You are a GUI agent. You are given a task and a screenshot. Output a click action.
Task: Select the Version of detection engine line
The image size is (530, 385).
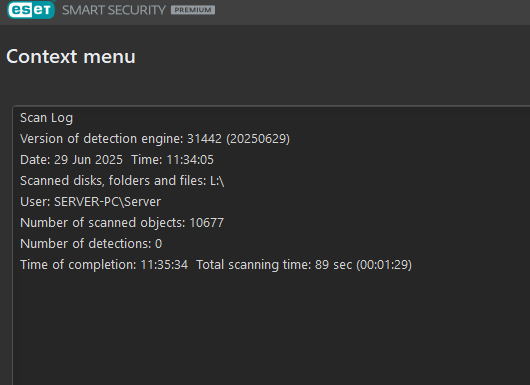155,139
